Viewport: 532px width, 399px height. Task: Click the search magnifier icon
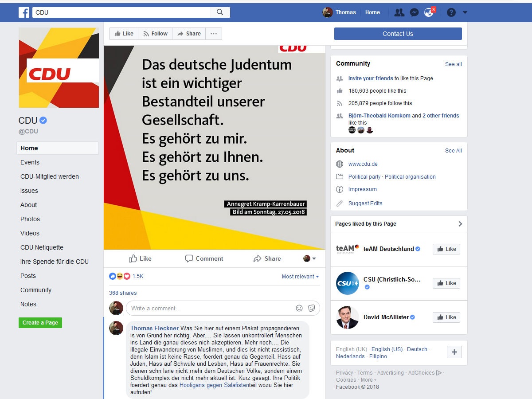point(220,12)
